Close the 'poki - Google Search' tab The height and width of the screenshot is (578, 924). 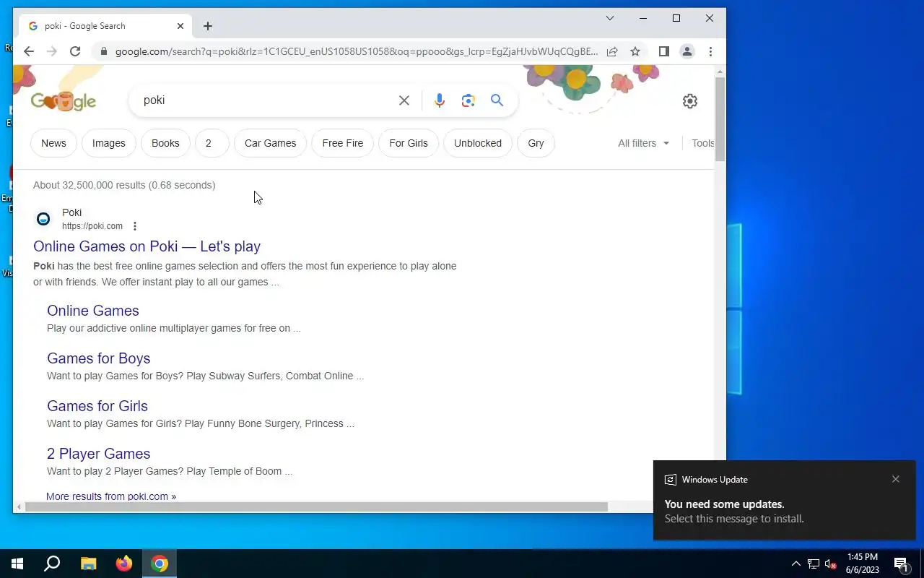(180, 26)
